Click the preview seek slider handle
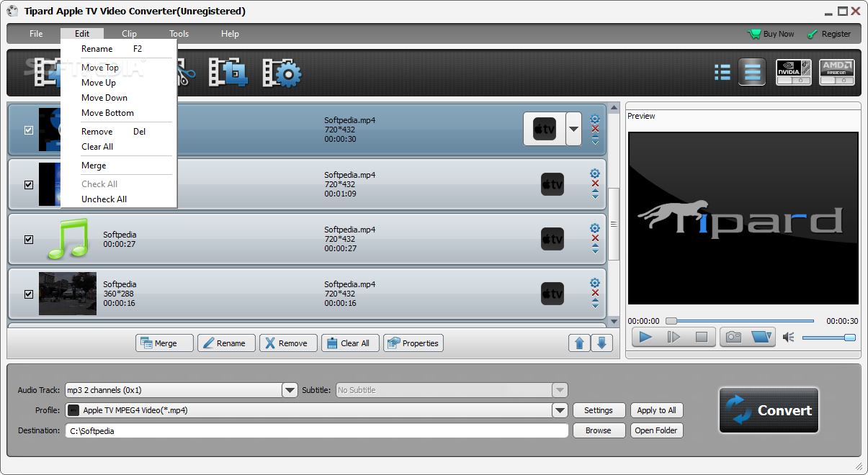This screenshot has width=868, height=475. pyautogui.click(x=671, y=321)
